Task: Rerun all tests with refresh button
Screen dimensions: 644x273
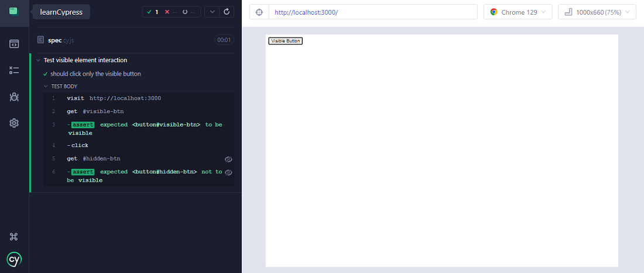Action: [227, 12]
